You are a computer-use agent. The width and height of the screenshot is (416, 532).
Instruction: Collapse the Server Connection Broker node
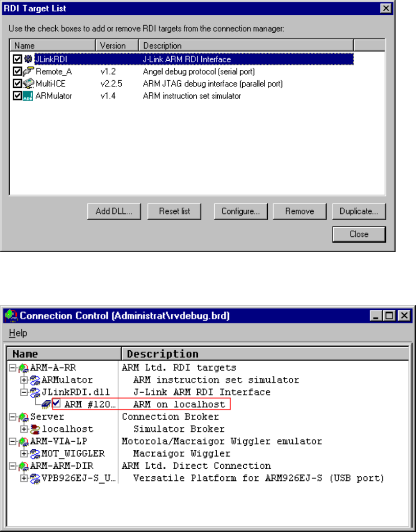coord(12,417)
